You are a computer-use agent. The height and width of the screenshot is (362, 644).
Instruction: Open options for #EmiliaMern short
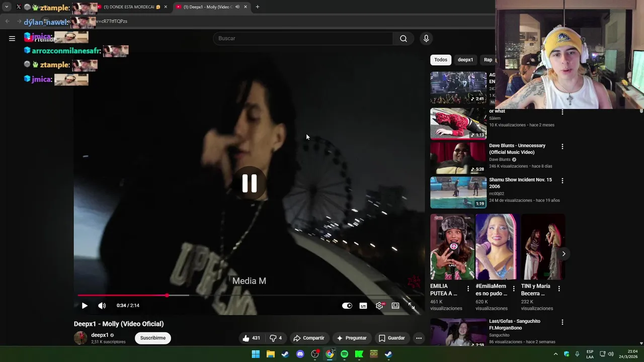point(514,289)
